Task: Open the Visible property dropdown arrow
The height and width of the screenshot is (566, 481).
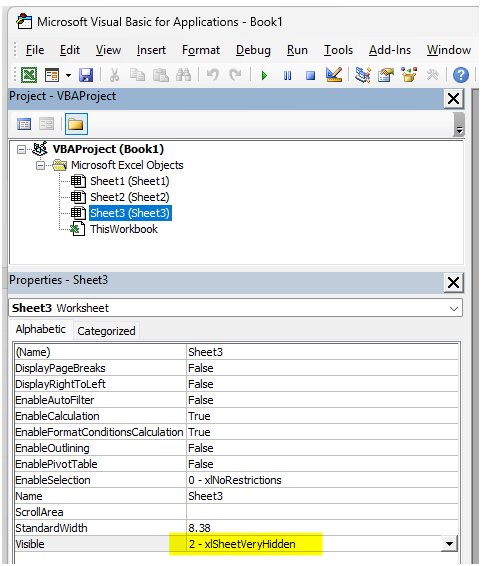Action: 449,544
